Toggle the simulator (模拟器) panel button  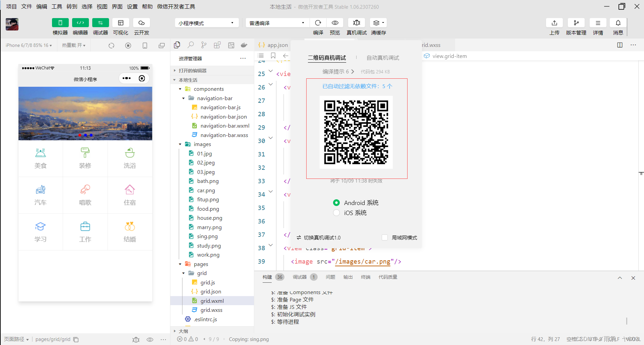tap(60, 23)
